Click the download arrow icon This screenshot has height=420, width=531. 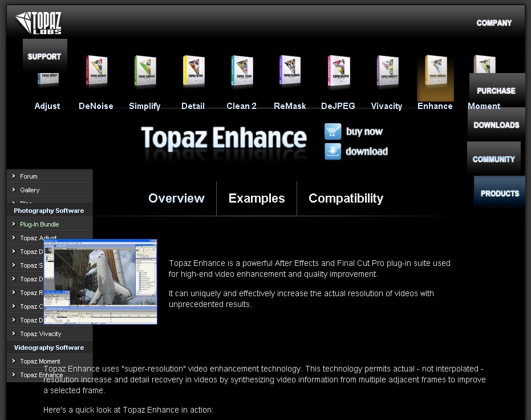pyautogui.click(x=333, y=152)
